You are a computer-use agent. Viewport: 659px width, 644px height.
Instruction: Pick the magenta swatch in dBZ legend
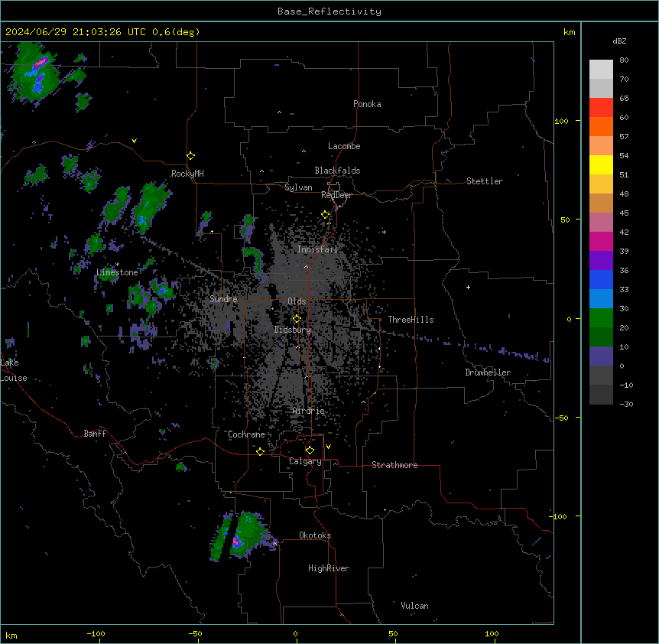601,241
